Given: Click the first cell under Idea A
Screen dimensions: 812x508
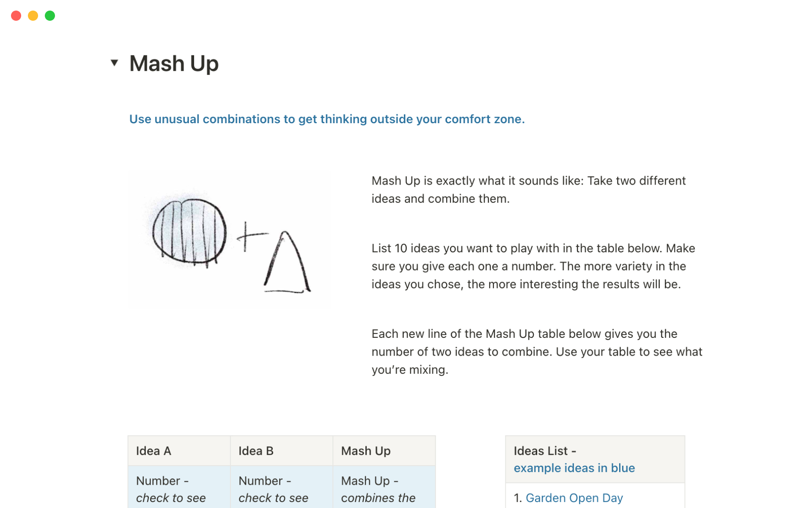Looking at the screenshot, I should pyautogui.click(x=179, y=489).
